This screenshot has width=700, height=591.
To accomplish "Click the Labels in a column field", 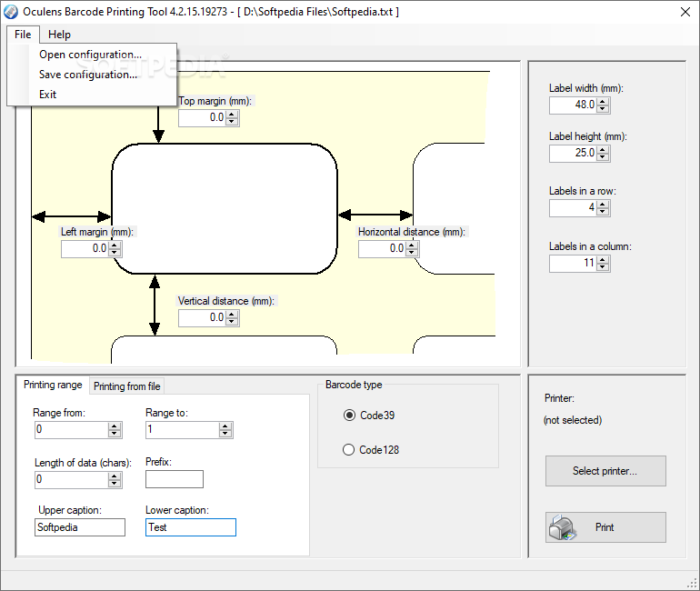I will coord(574,264).
